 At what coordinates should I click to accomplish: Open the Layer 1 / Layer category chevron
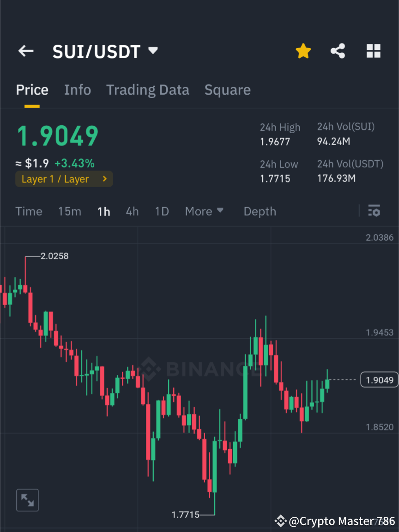pyautogui.click(x=104, y=179)
